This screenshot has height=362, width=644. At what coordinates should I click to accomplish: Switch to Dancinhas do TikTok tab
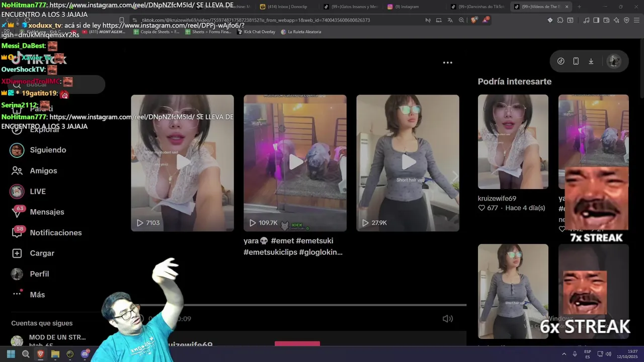coord(478,7)
